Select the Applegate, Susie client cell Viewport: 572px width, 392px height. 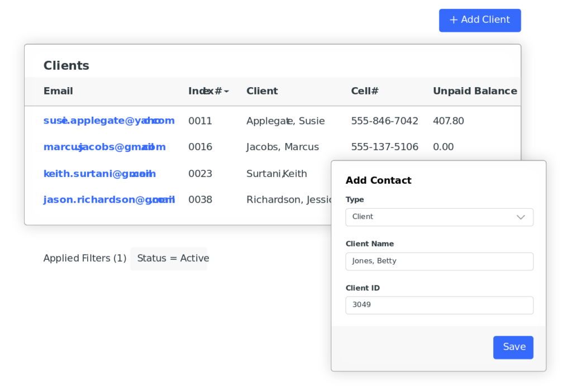(x=285, y=121)
